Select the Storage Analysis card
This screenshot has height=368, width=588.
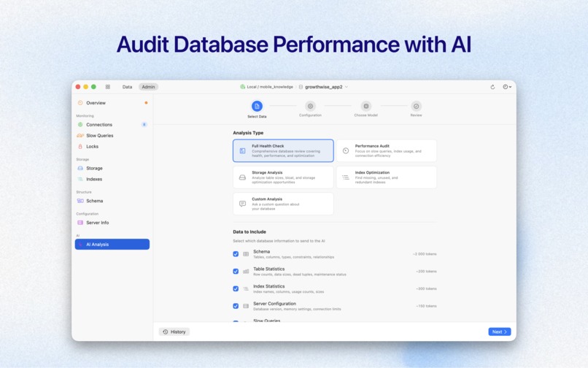point(283,177)
